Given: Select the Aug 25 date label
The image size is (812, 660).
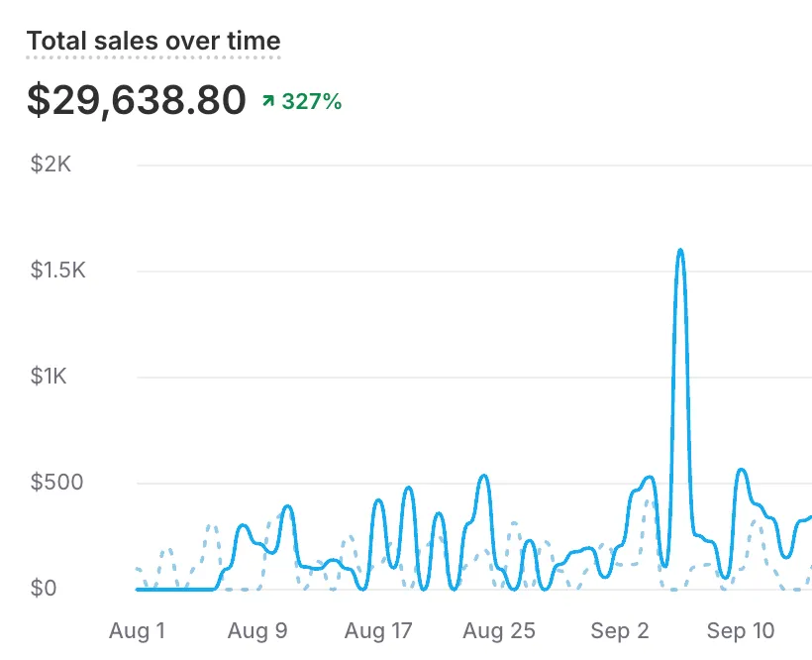Looking at the screenshot, I should tap(500, 630).
